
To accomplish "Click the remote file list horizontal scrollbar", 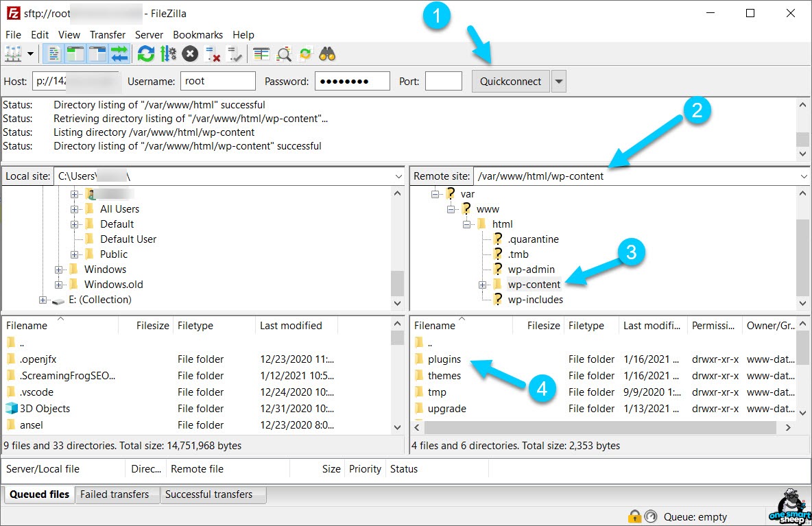I will [x=600, y=428].
